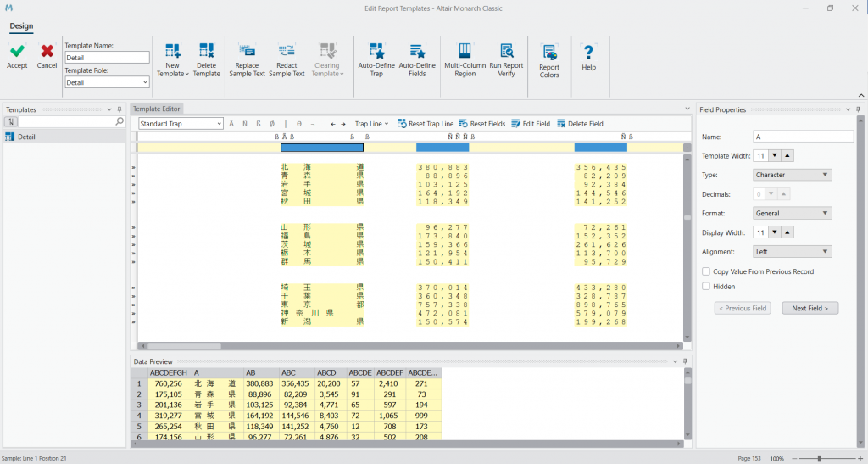
Task: Pin the Templates panel
Action: coord(119,109)
